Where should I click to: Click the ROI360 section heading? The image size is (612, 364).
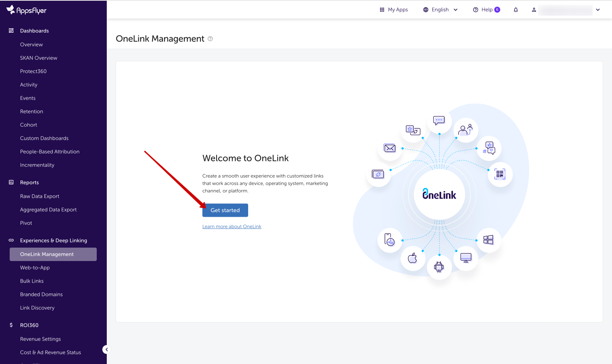coord(29,325)
